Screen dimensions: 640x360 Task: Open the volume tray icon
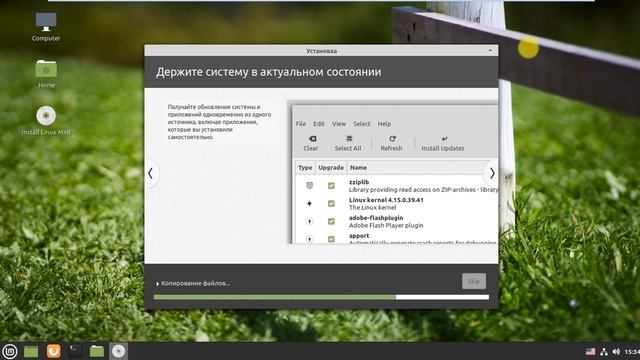pyautogui.click(x=616, y=351)
